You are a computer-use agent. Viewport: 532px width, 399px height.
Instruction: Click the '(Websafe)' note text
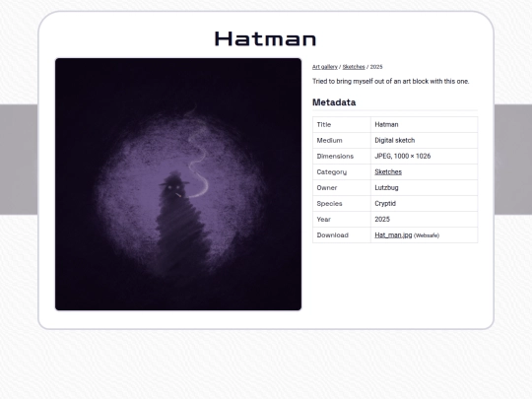point(427,235)
